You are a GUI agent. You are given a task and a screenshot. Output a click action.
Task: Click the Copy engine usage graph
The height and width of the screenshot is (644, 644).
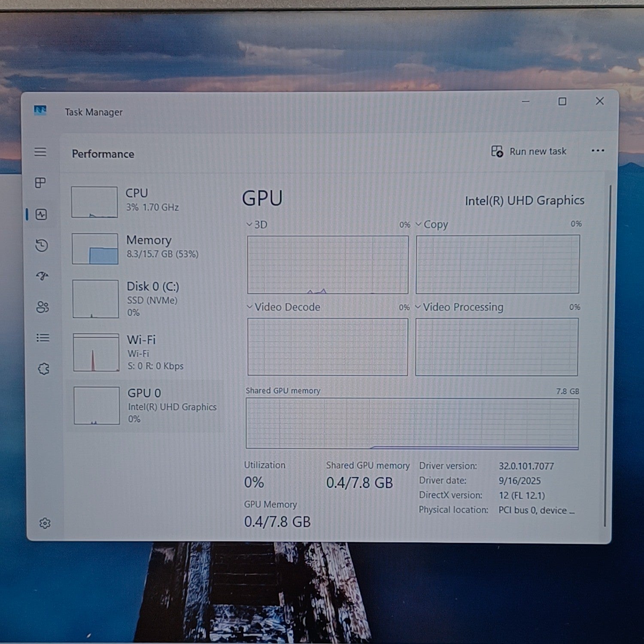498,264
